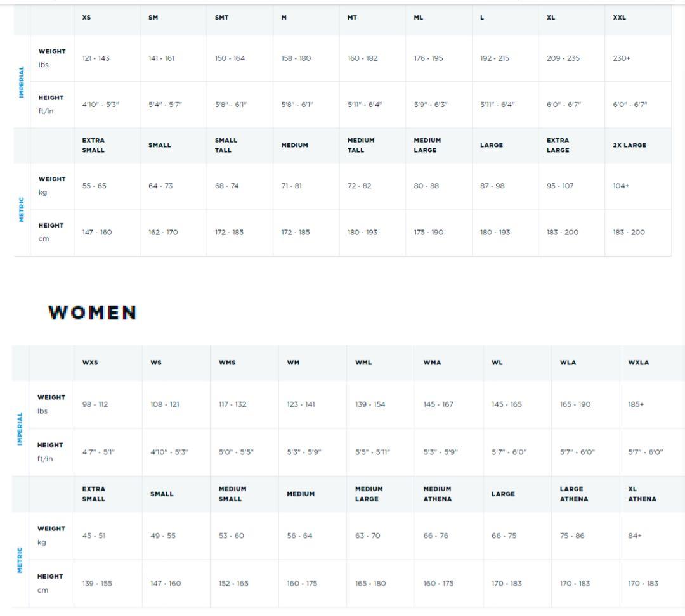Select the MEDIUM ATHENA size label

tap(437, 494)
